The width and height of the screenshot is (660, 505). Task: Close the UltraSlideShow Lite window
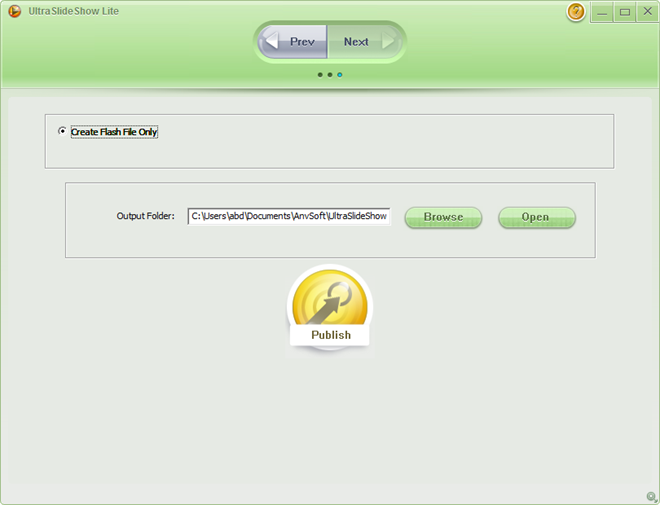[x=647, y=12]
